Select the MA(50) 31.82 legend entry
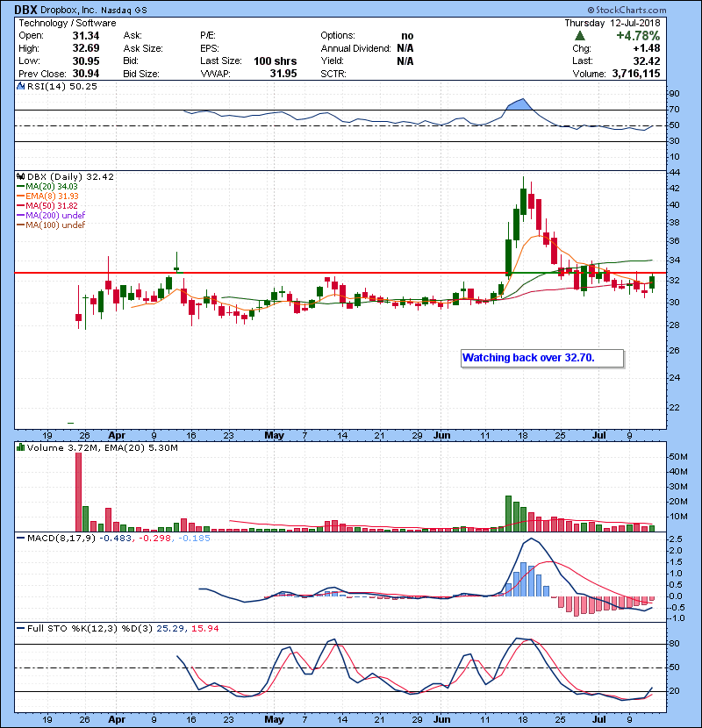Screen dimensions: 702x728 (x=51, y=206)
